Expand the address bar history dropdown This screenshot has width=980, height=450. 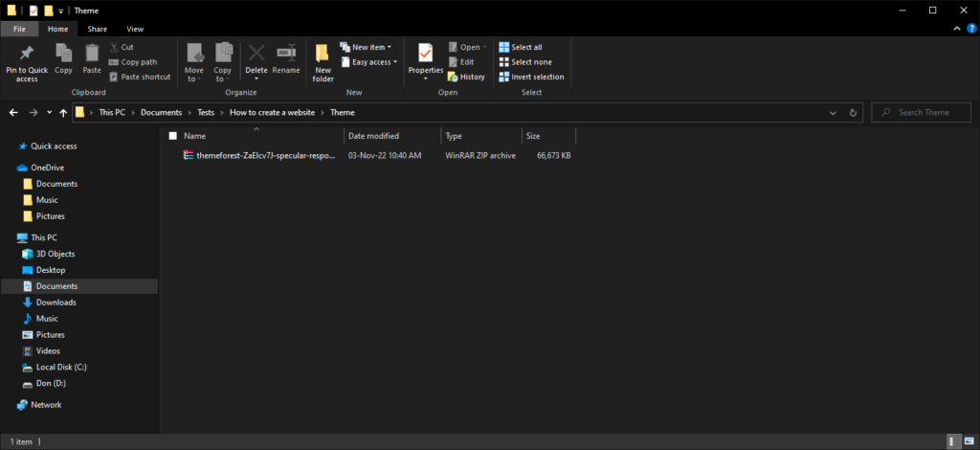pyautogui.click(x=834, y=113)
